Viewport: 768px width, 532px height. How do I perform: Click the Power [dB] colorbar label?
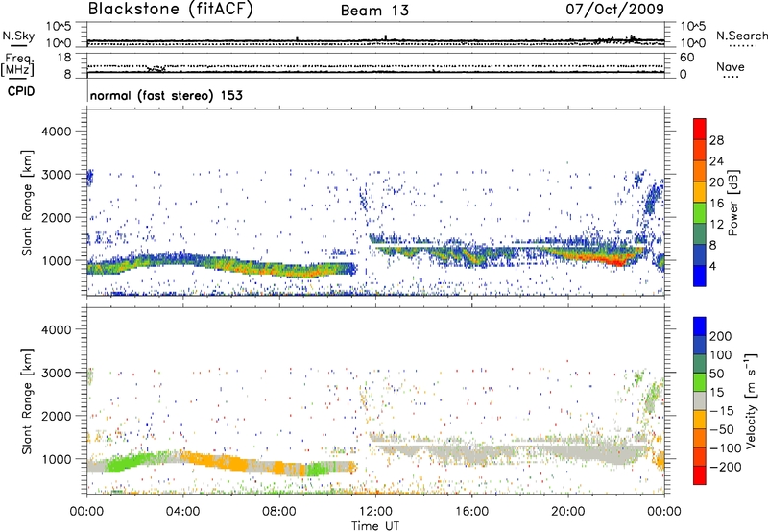[732, 203]
